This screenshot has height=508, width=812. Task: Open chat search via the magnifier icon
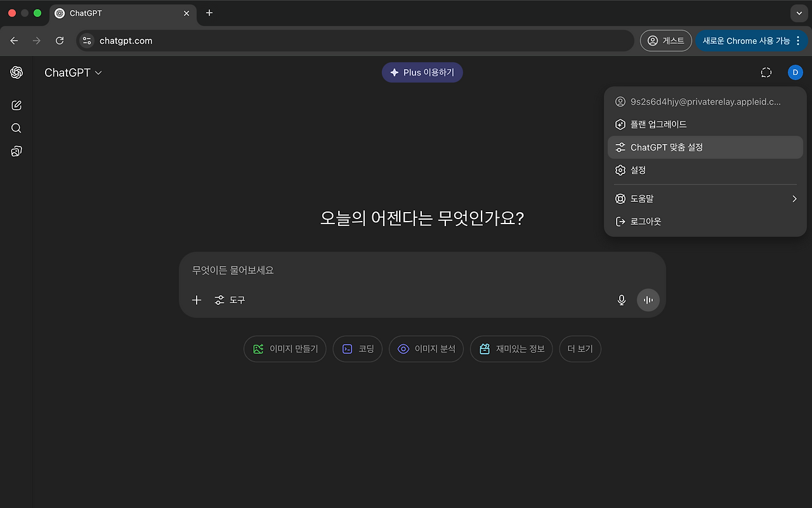pos(16,128)
